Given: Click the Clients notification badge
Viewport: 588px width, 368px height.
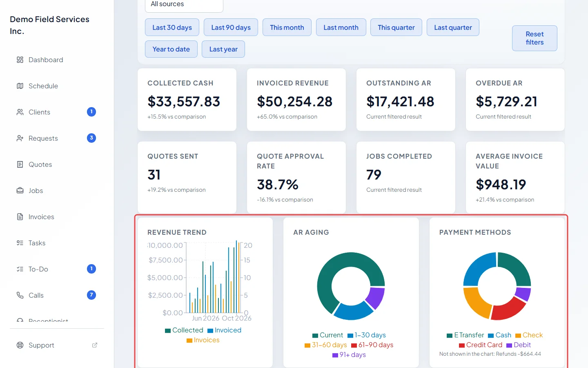Looking at the screenshot, I should click(x=91, y=112).
